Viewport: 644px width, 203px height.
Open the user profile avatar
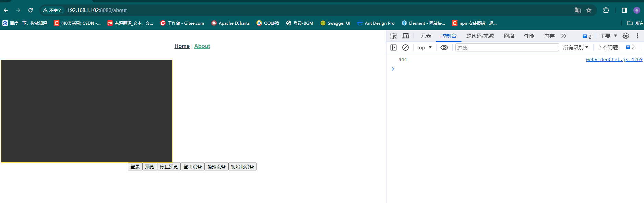(x=637, y=10)
